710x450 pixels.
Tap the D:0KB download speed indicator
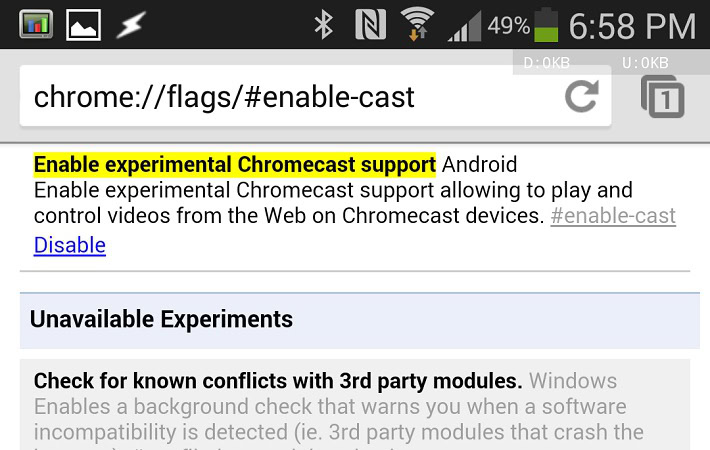tap(547, 63)
